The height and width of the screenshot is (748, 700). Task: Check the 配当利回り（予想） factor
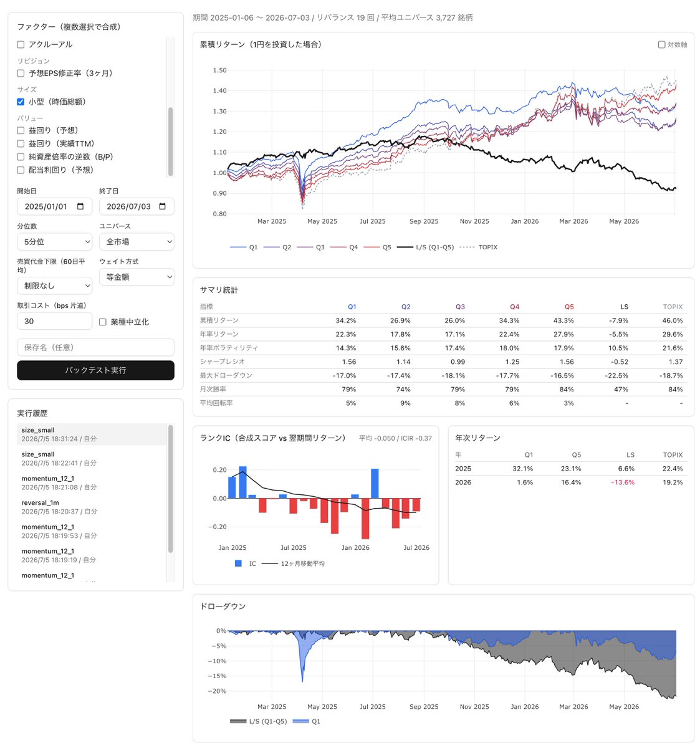click(21, 170)
